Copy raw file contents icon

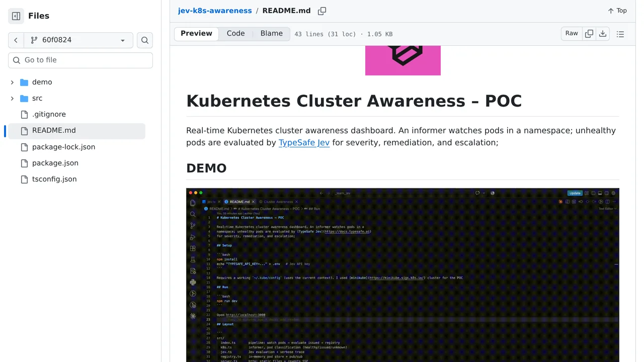589,34
